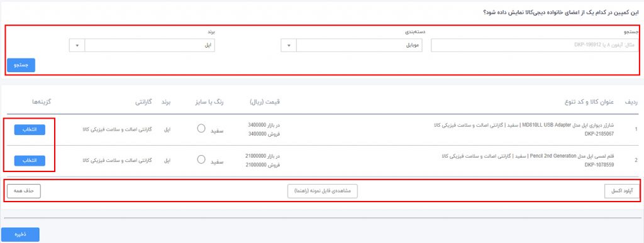Click the white color circle in row 1

tap(201, 128)
